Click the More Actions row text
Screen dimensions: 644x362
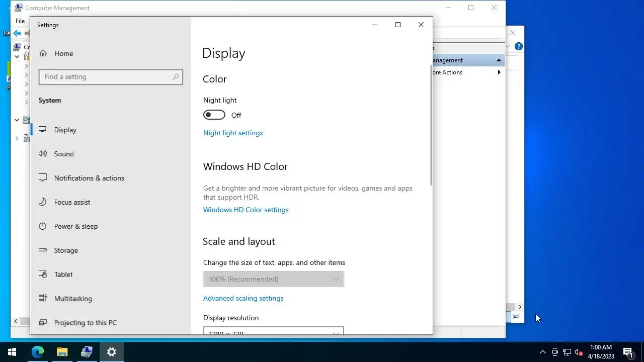point(447,72)
